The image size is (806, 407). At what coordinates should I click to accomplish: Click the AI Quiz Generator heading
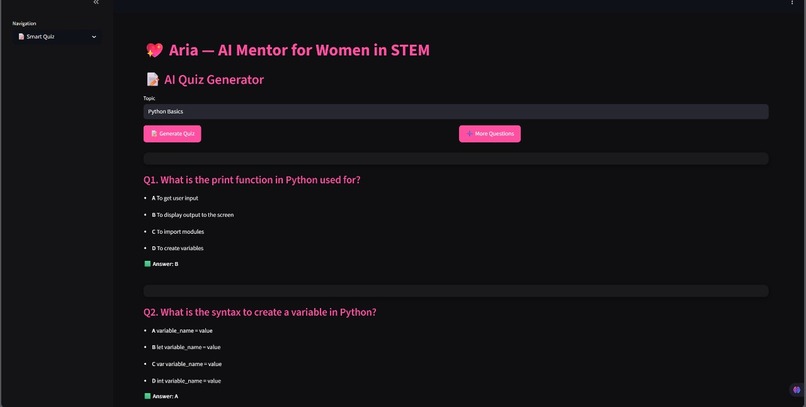click(214, 80)
